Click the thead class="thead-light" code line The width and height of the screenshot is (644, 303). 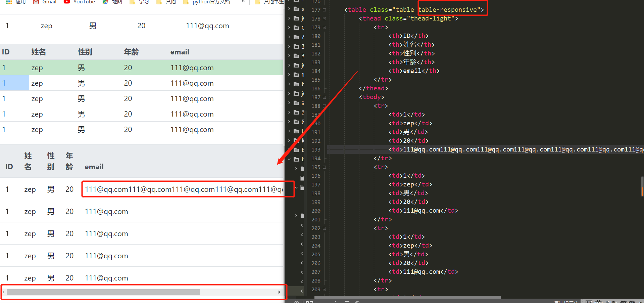[x=408, y=18]
